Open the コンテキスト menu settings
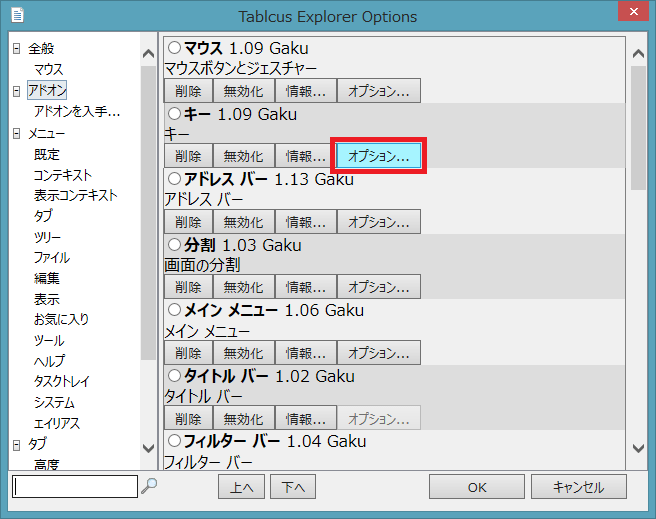This screenshot has width=656, height=519. coord(62,175)
